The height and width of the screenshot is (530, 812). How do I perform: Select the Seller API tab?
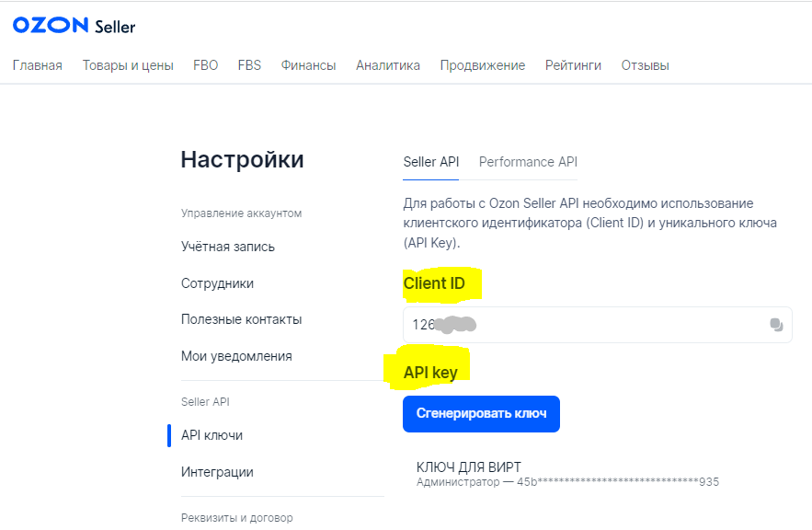(431, 162)
